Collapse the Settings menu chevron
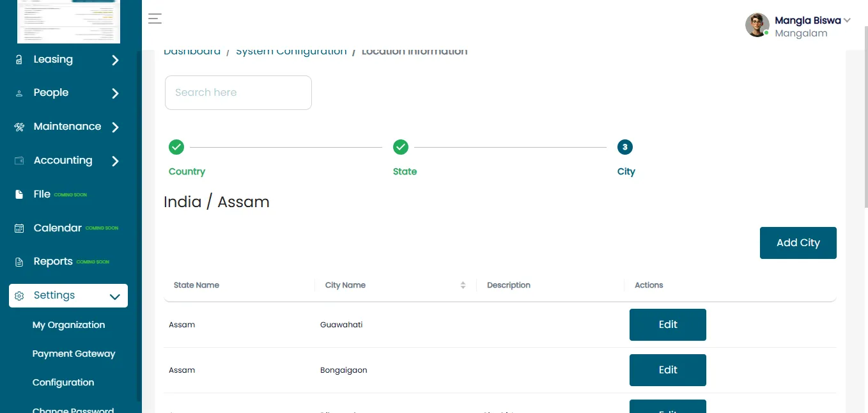The height and width of the screenshot is (413, 868). click(115, 297)
